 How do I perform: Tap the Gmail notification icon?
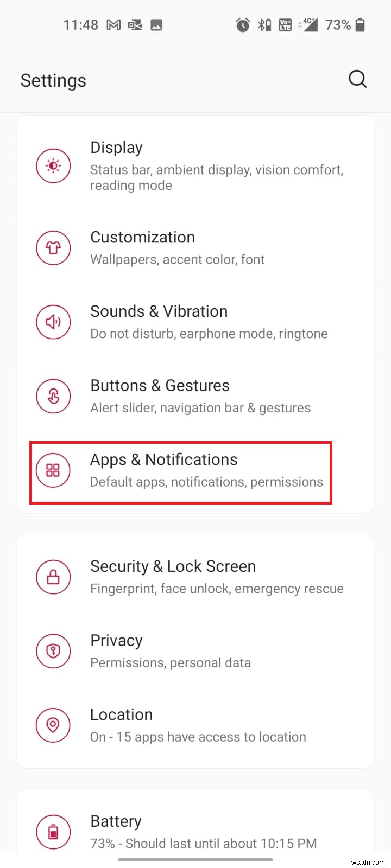point(112,24)
